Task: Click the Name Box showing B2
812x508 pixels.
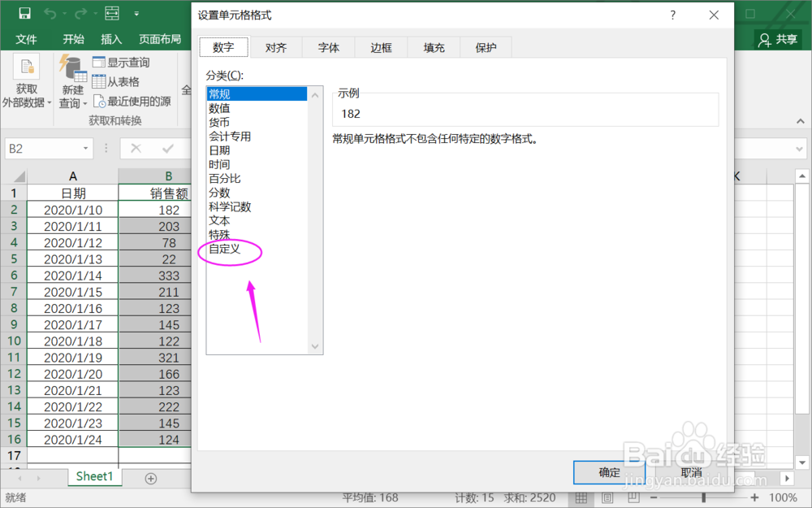Action: tap(42, 149)
